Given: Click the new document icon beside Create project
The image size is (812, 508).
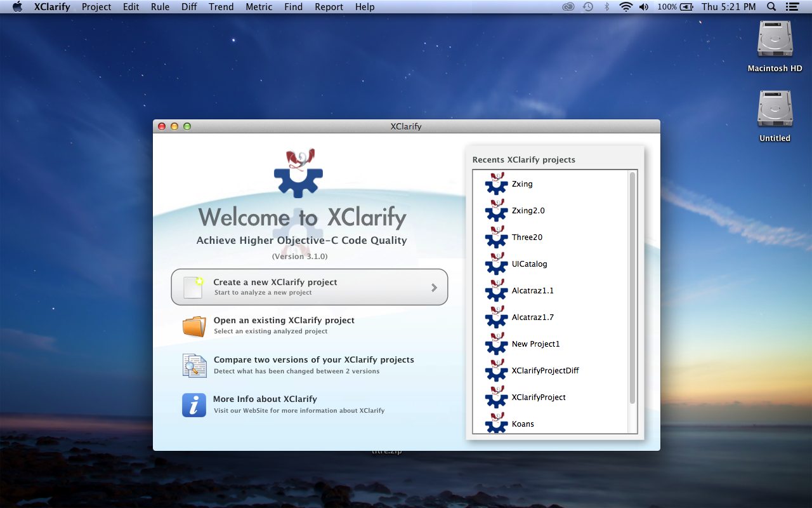Looking at the screenshot, I should (x=193, y=287).
